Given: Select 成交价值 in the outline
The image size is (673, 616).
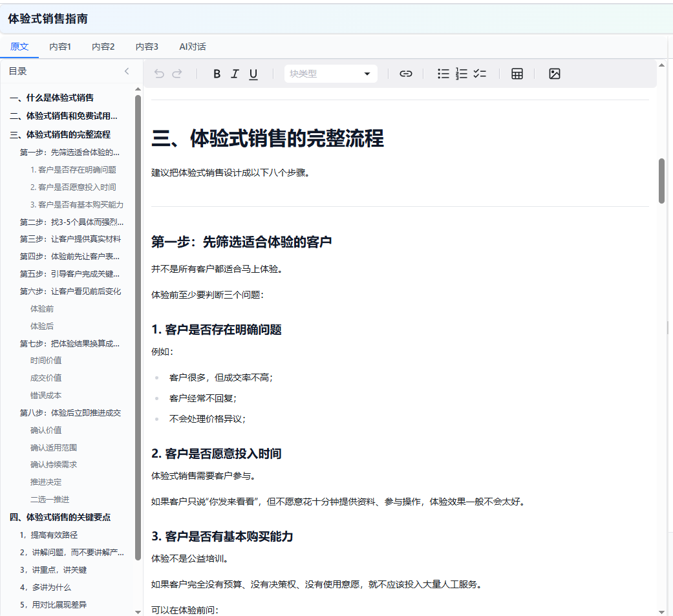Looking at the screenshot, I should click(x=46, y=378).
